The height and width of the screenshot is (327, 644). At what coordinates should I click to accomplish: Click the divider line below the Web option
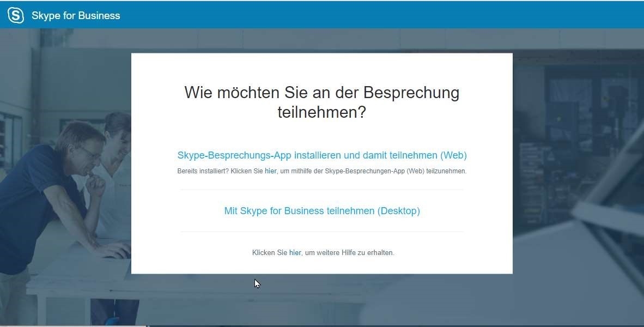(321, 190)
